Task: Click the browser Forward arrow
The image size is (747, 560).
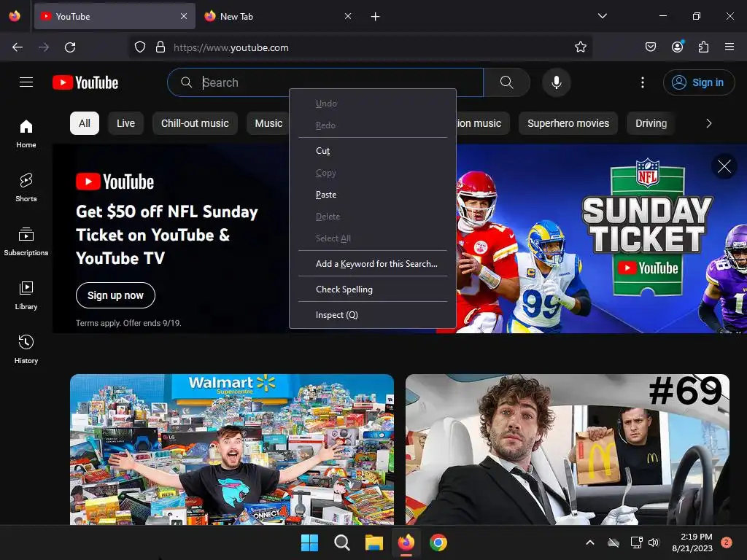Action: (44, 47)
